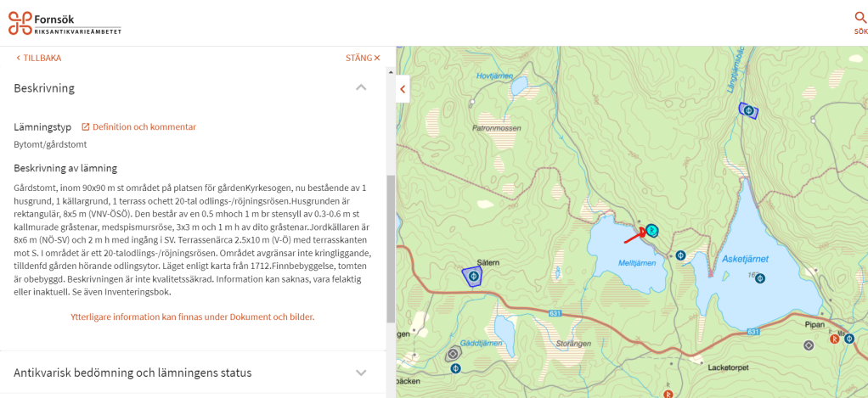Viewport: 868px width, 398px height.
Task: Select the blue polygon marker near Sätern
Action: [x=472, y=276]
